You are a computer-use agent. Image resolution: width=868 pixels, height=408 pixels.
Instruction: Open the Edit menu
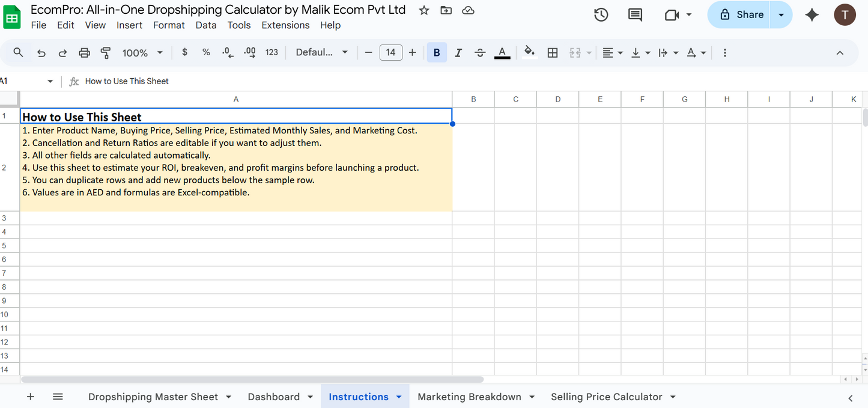[65, 25]
